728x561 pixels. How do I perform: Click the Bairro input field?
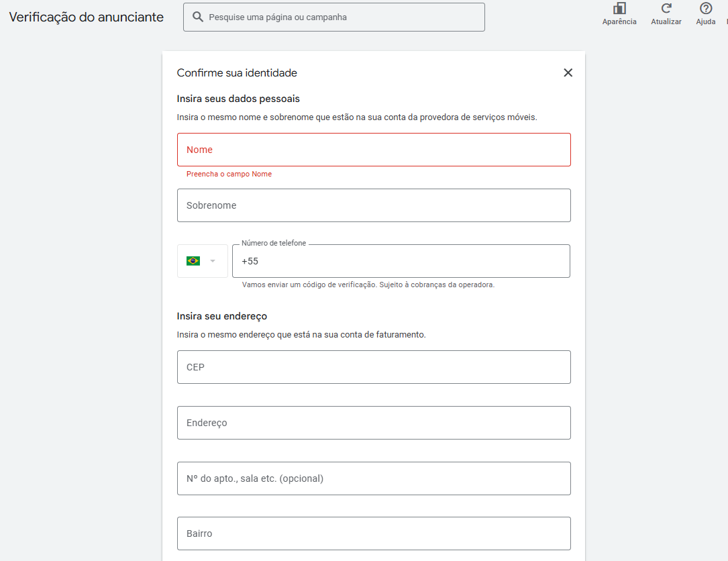point(374,533)
